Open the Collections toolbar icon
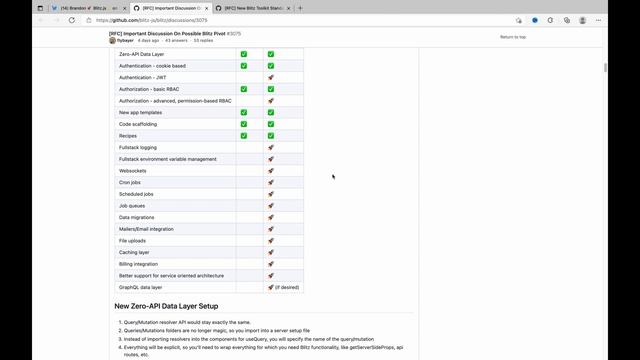 pos(567,20)
